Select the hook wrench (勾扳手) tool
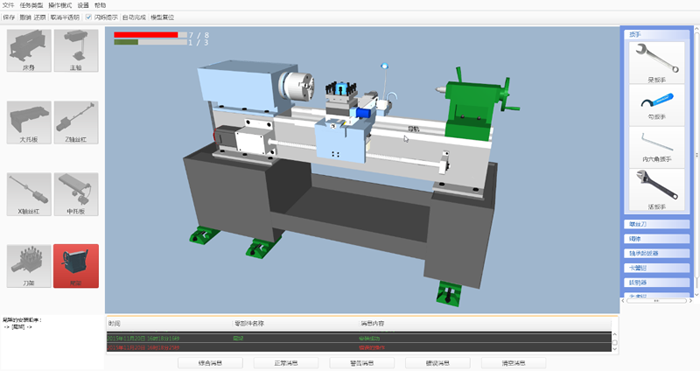700x371 pixels. 657,105
